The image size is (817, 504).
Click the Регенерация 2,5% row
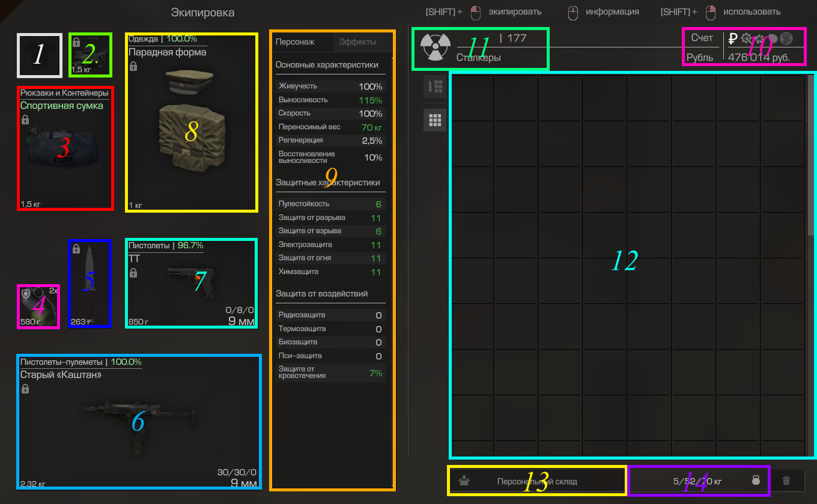point(330,141)
